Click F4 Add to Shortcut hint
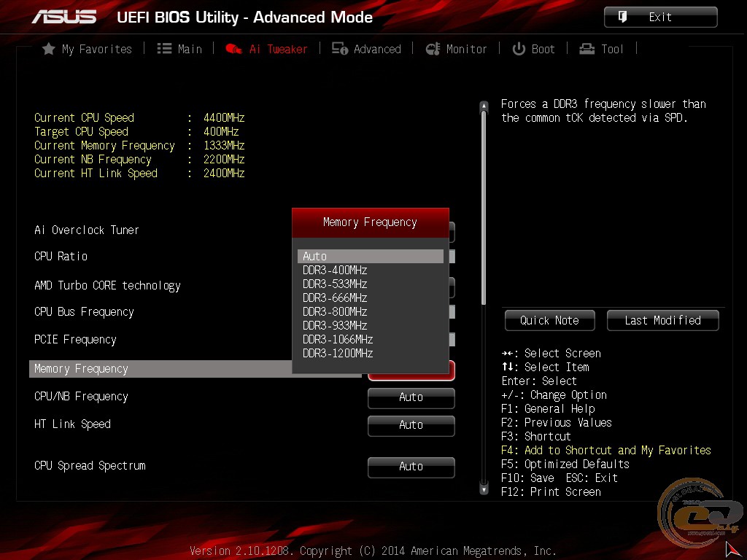This screenshot has width=747, height=560. pos(606,450)
